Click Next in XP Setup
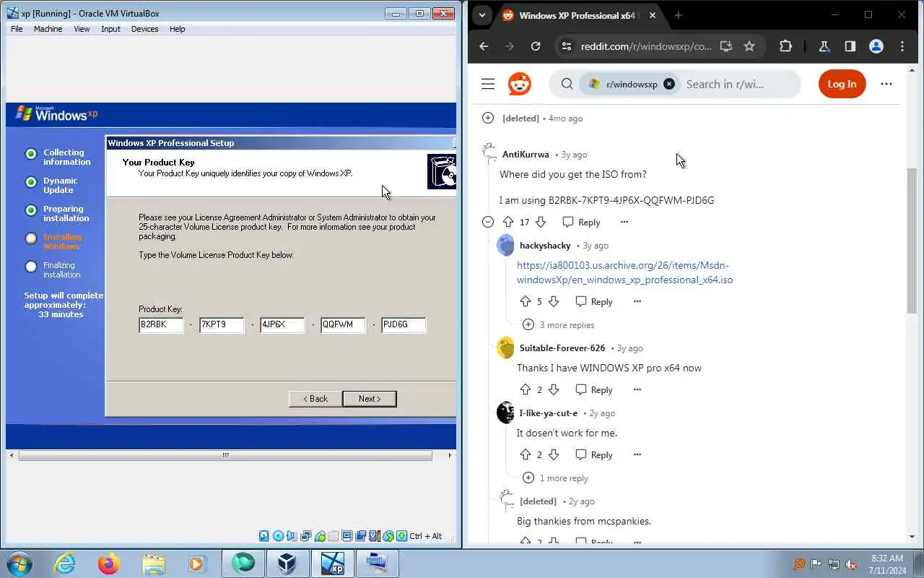The width and height of the screenshot is (924, 578). point(369,399)
